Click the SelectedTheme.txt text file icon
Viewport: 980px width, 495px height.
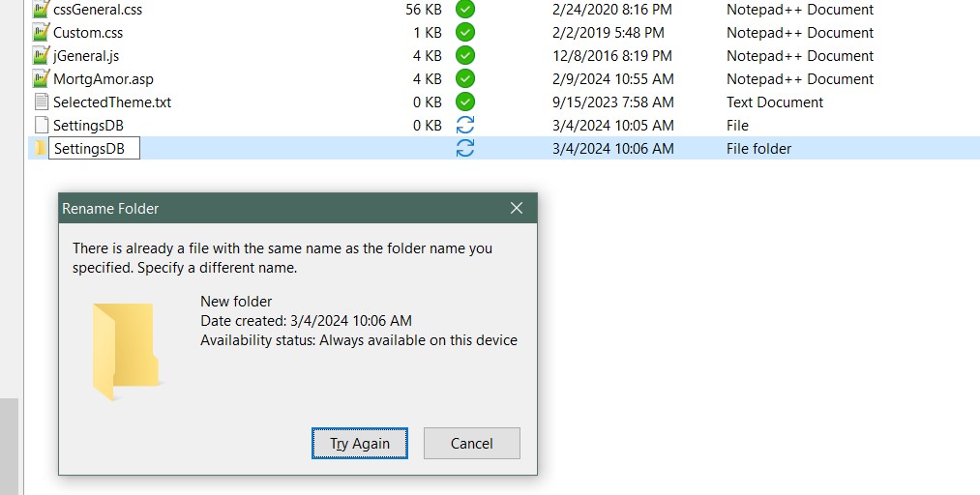pos(41,102)
